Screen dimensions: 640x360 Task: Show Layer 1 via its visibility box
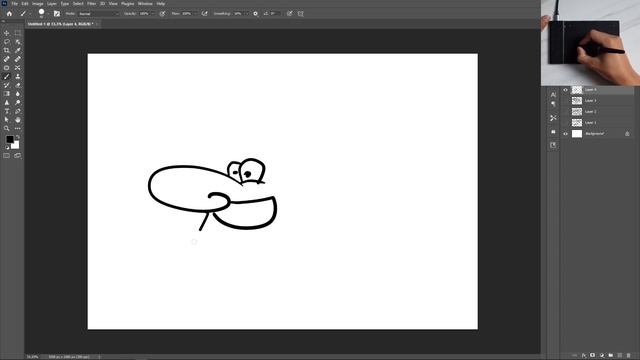(x=565, y=123)
